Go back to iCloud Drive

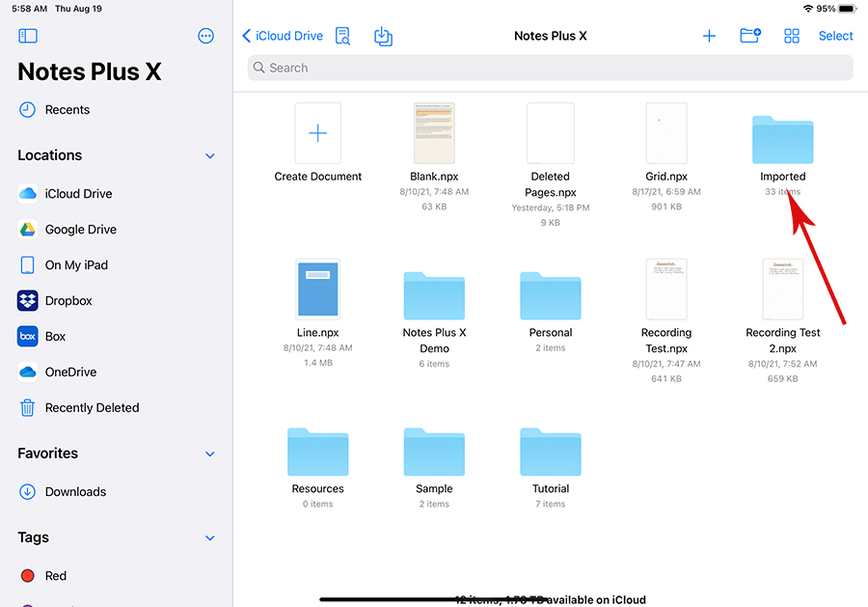283,36
